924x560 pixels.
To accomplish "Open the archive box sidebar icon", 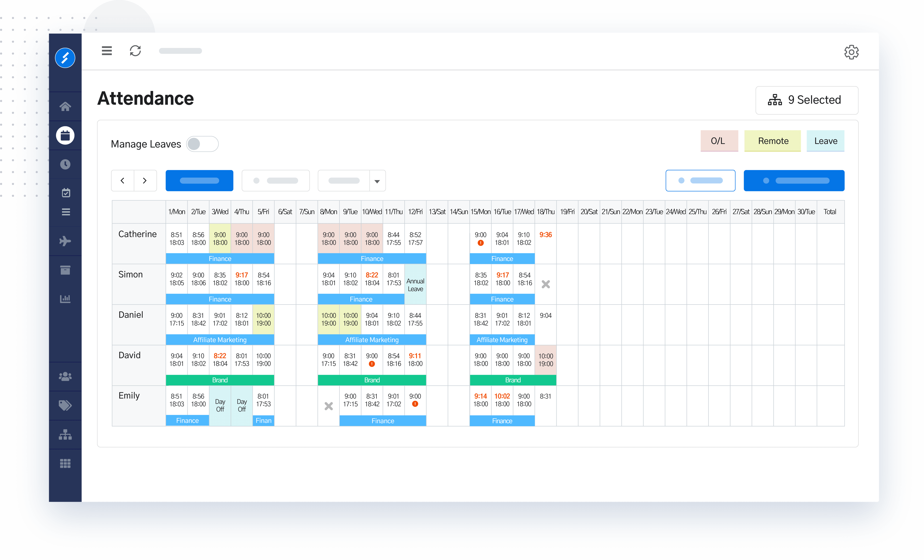I will (x=65, y=270).
